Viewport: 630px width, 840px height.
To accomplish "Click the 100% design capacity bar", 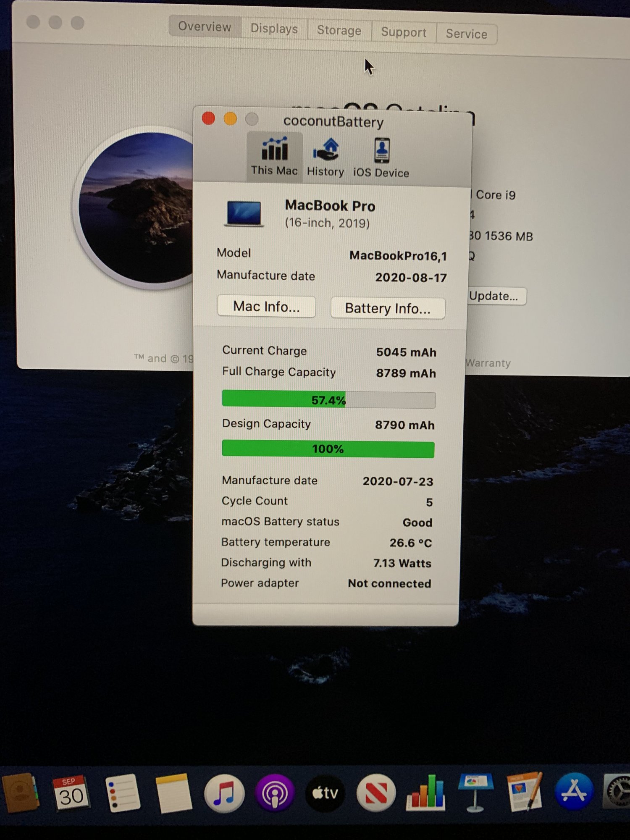I will [328, 449].
